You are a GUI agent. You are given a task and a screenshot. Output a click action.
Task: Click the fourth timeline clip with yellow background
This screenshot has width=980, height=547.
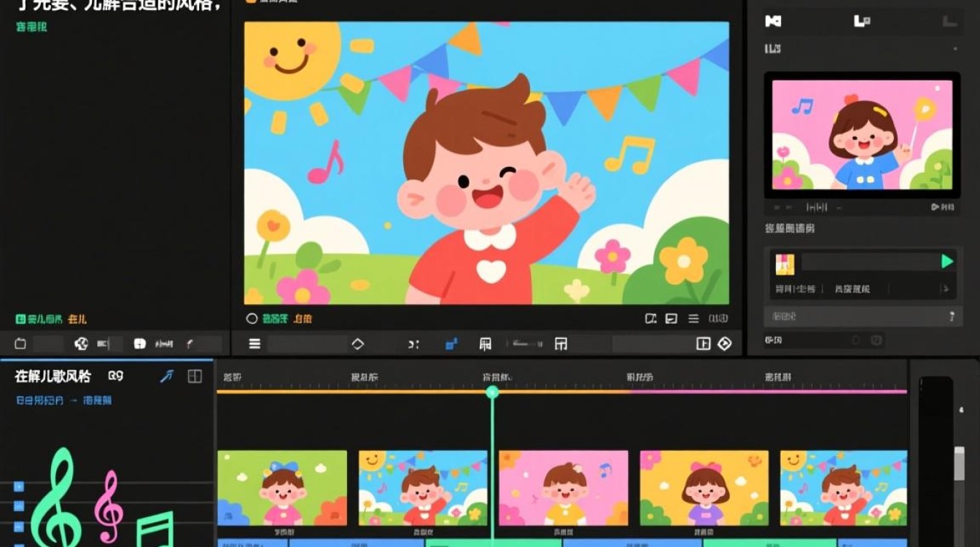tap(704, 488)
